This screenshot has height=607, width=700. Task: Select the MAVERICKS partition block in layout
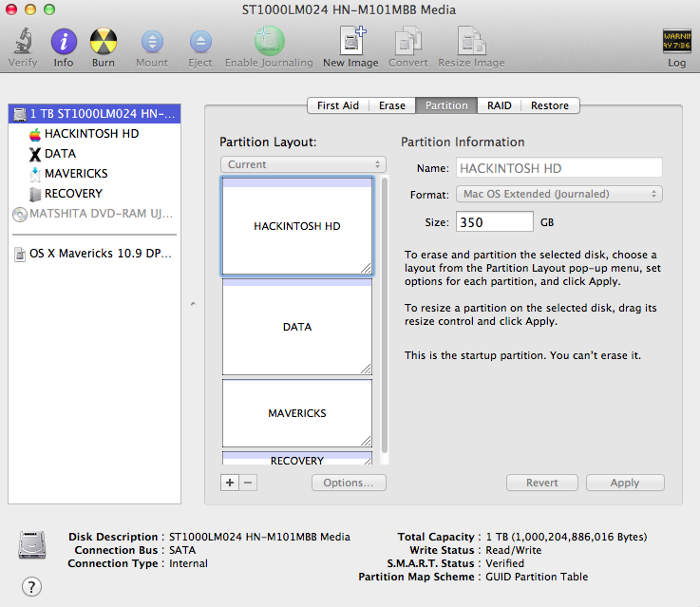(x=296, y=413)
